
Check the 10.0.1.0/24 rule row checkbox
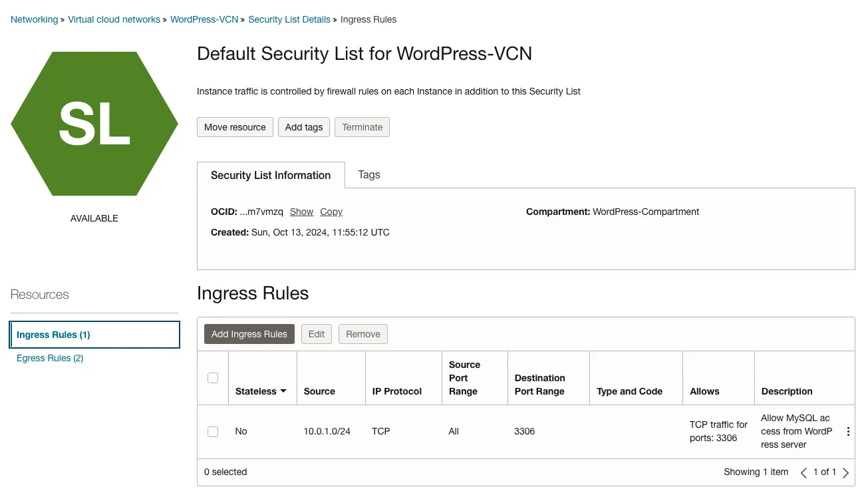[x=213, y=432]
